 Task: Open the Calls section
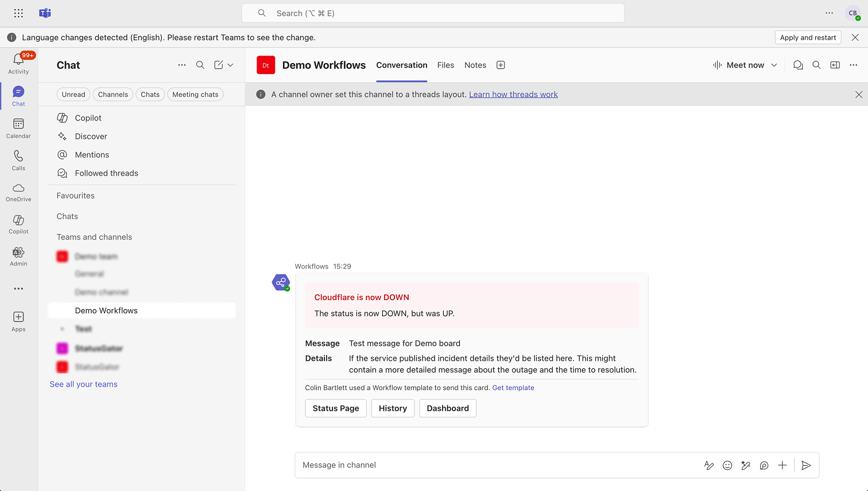(x=18, y=160)
